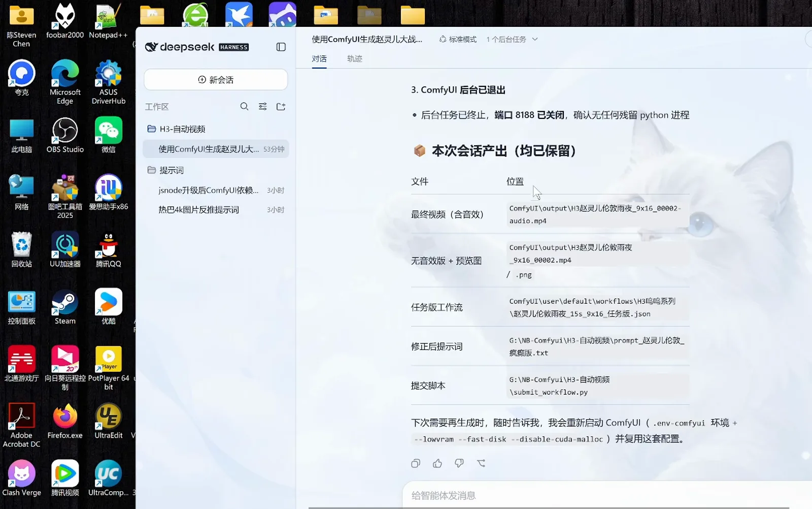Click the share/branch icon below response

[481, 463]
